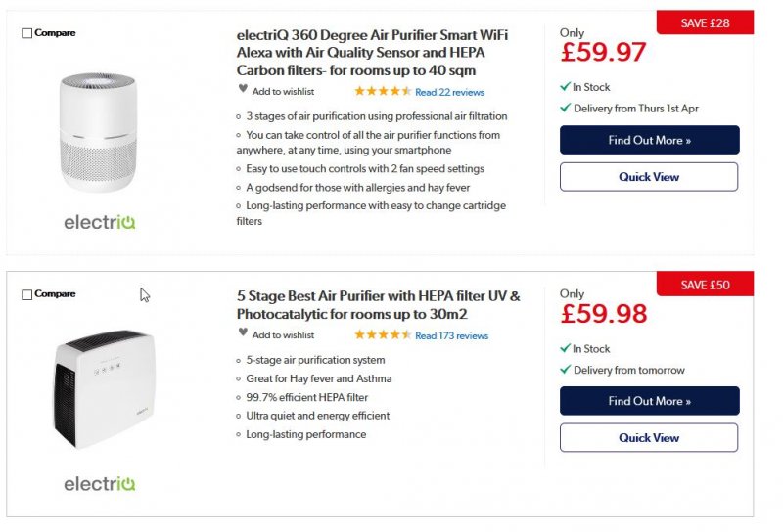Viewport: 783px width, 532px height.
Task: Click wishlist heart icon for electriQ 360 purifier
Action: [243, 90]
